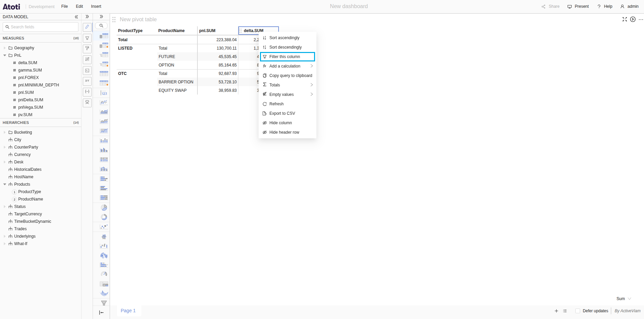Add a new dashboard page

[x=556, y=311]
